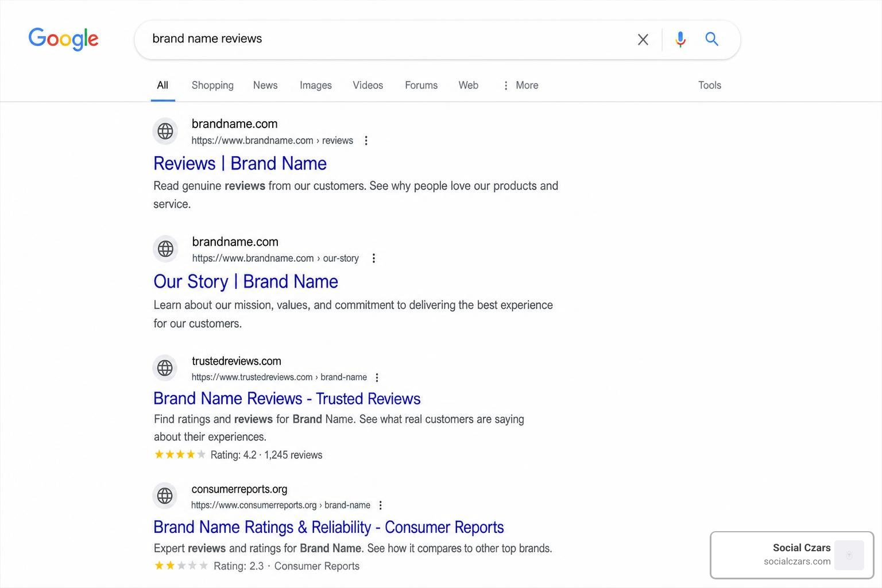Submit search with the magnifier icon

pos(711,39)
